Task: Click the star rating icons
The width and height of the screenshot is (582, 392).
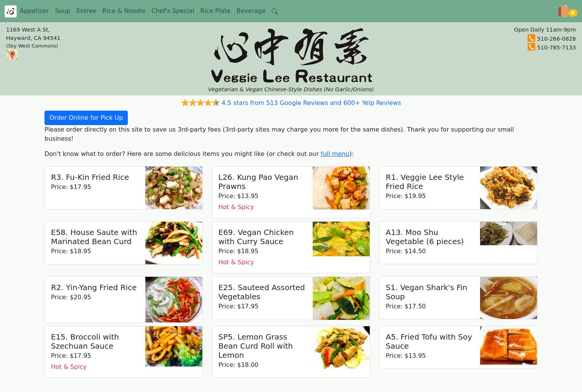Action: [x=200, y=103]
